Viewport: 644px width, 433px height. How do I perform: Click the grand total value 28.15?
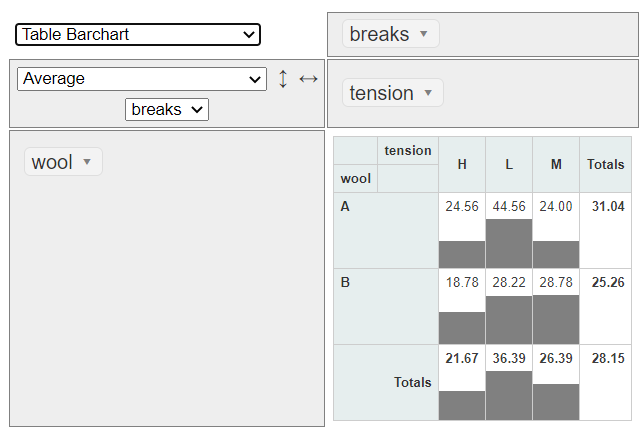click(x=606, y=358)
